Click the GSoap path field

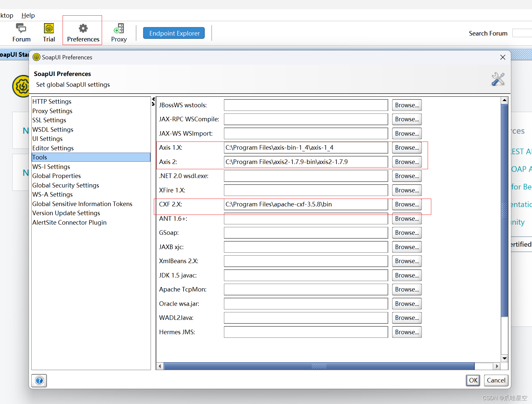pos(306,233)
